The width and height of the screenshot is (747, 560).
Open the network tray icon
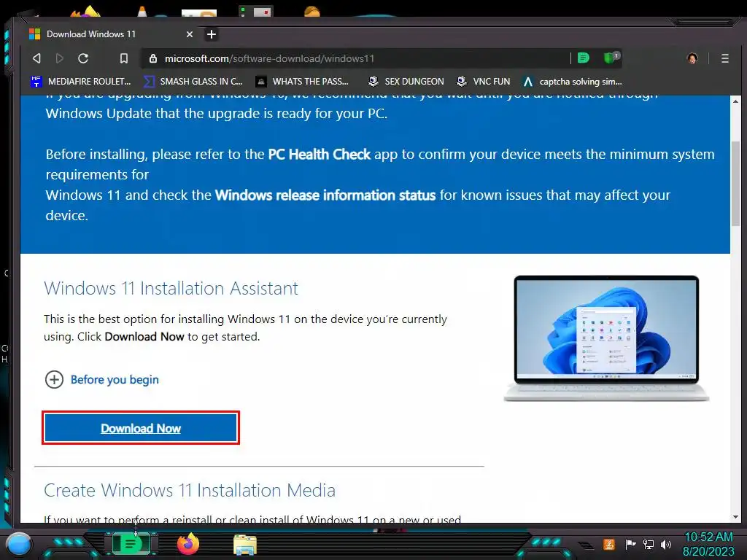[648, 544]
